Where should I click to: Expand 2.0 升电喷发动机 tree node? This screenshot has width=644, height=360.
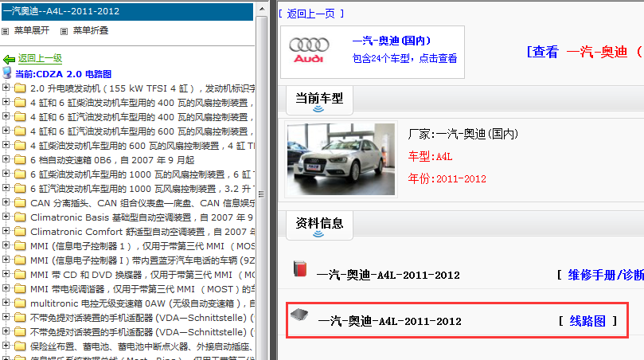pos(6,87)
